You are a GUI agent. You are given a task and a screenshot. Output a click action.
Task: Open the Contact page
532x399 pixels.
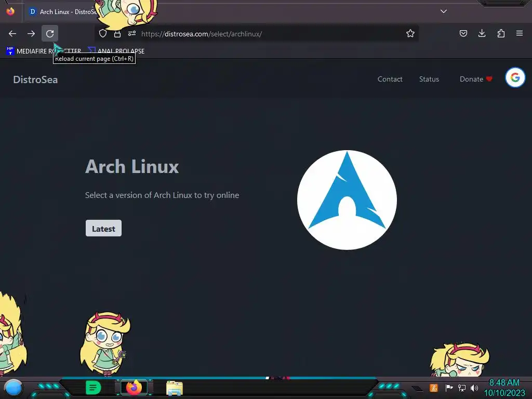coord(390,79)
